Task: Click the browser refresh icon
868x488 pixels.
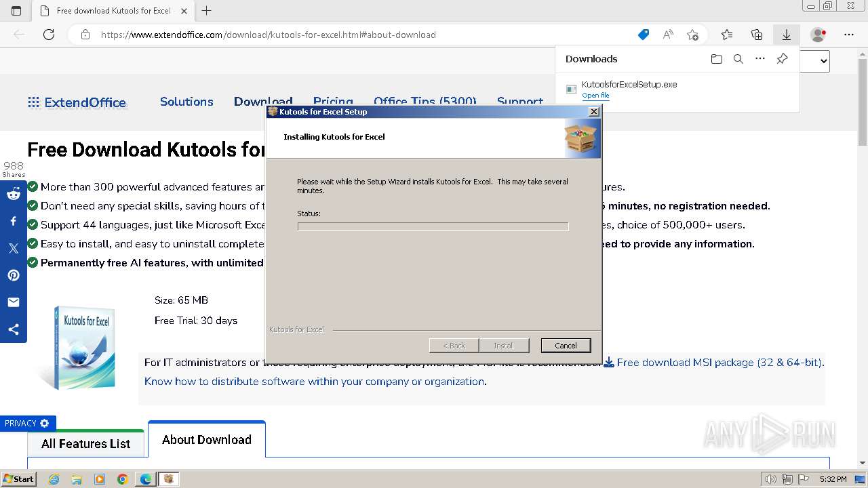Action: point(49,35)
